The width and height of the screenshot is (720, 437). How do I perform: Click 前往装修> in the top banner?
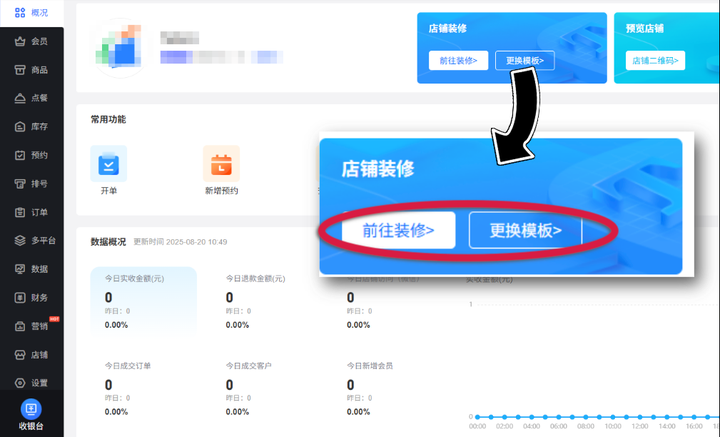pos(458,61)
